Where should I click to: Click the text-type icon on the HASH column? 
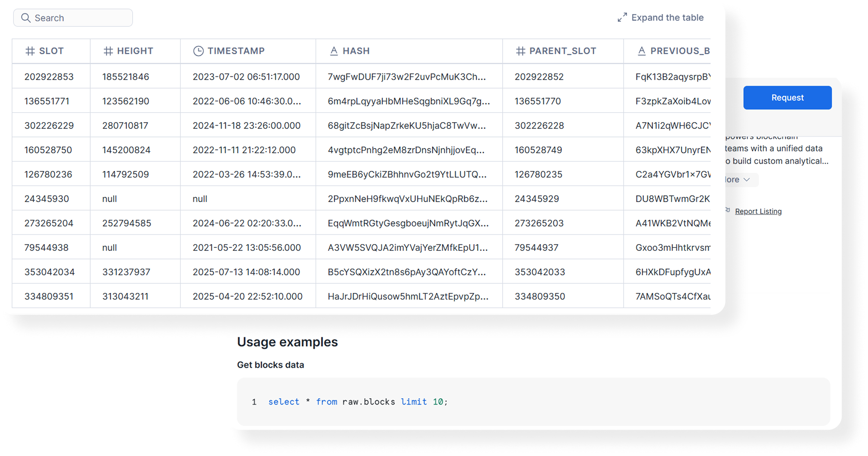[x=334, y=51]
